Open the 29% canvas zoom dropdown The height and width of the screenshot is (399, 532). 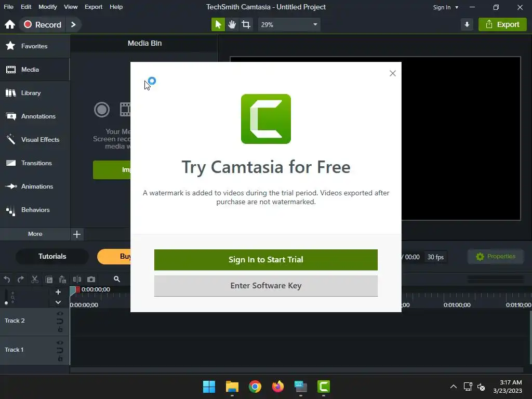point(289,24)
